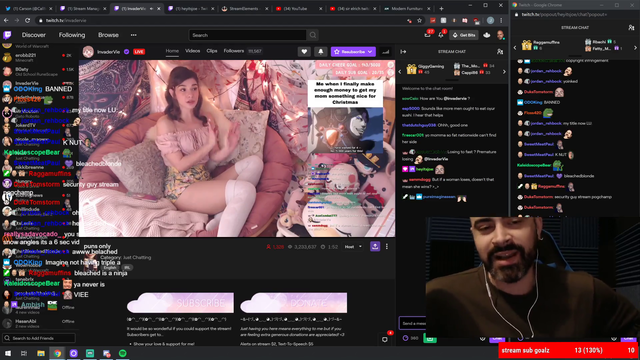
Task: Click the DONATE panel banner
Action: click(x=293, y=303)
